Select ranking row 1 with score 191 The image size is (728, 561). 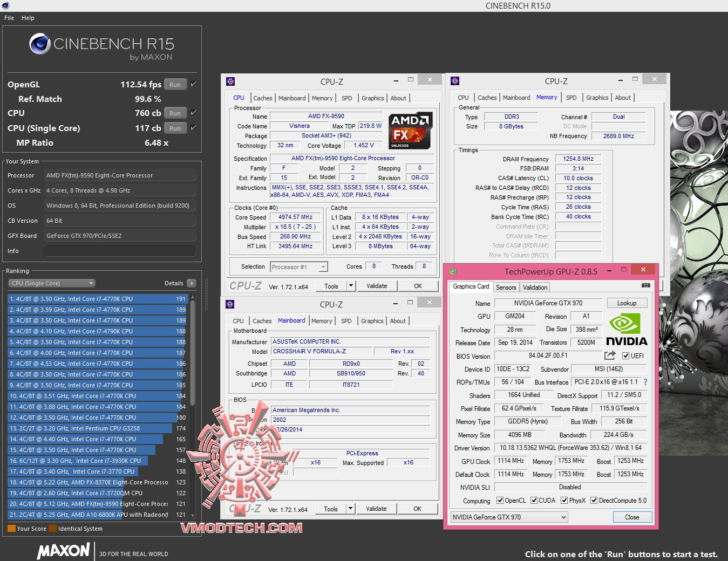(x=98, y=299)
